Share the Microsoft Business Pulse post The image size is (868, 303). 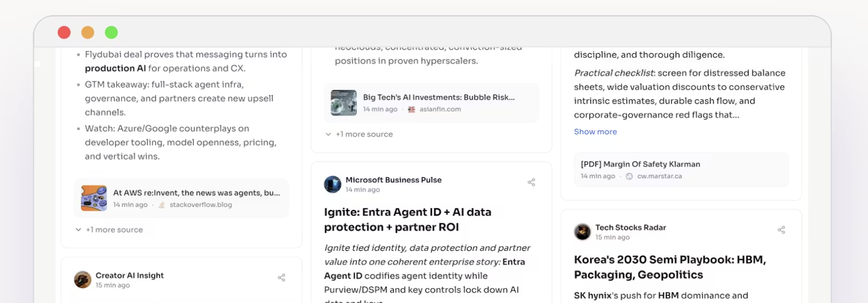(x=531, y=182)
